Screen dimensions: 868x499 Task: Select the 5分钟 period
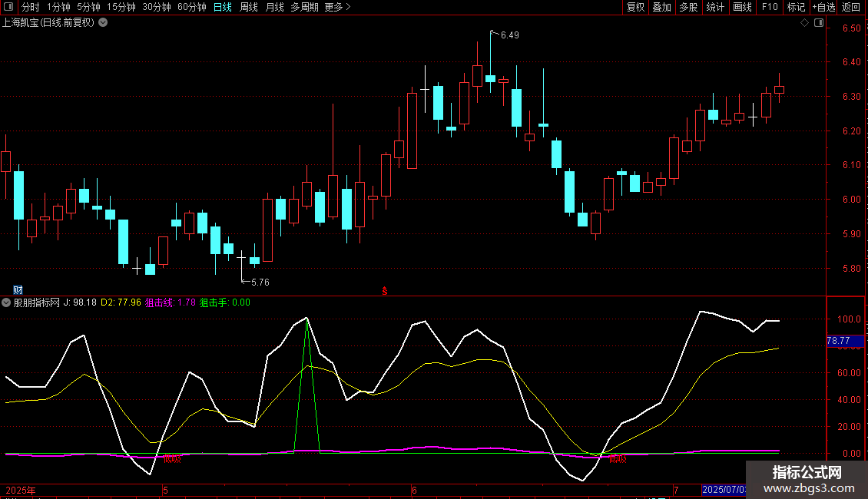88,7
